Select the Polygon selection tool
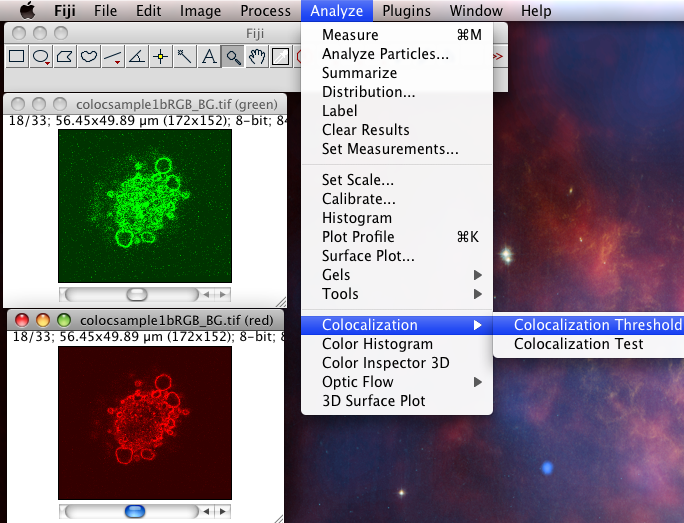This screenshot has width=684, height=523. [x=65, y=57]
